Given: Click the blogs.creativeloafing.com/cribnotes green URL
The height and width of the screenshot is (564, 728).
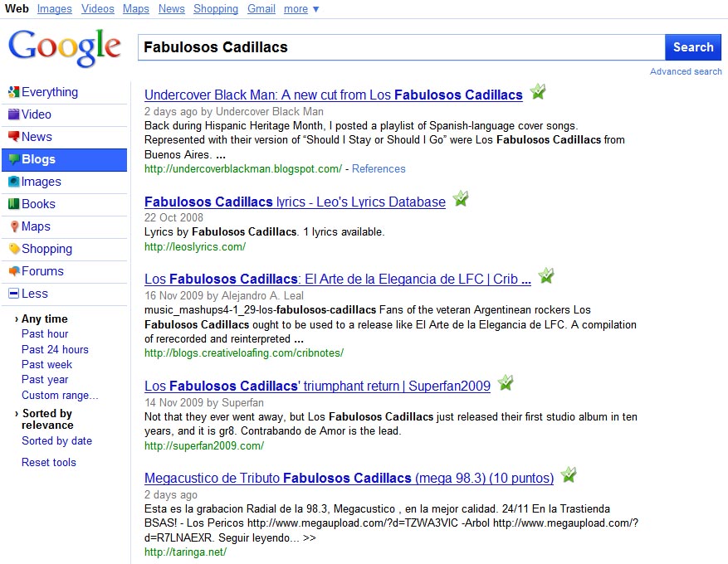Looking at the screenshot, I should [244, 353].
